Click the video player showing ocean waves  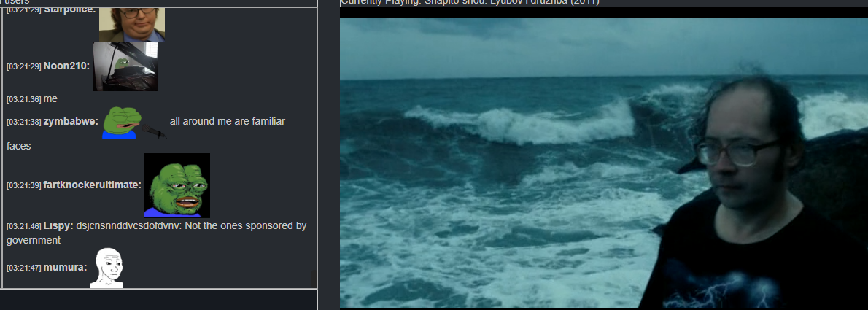[604, 163]
